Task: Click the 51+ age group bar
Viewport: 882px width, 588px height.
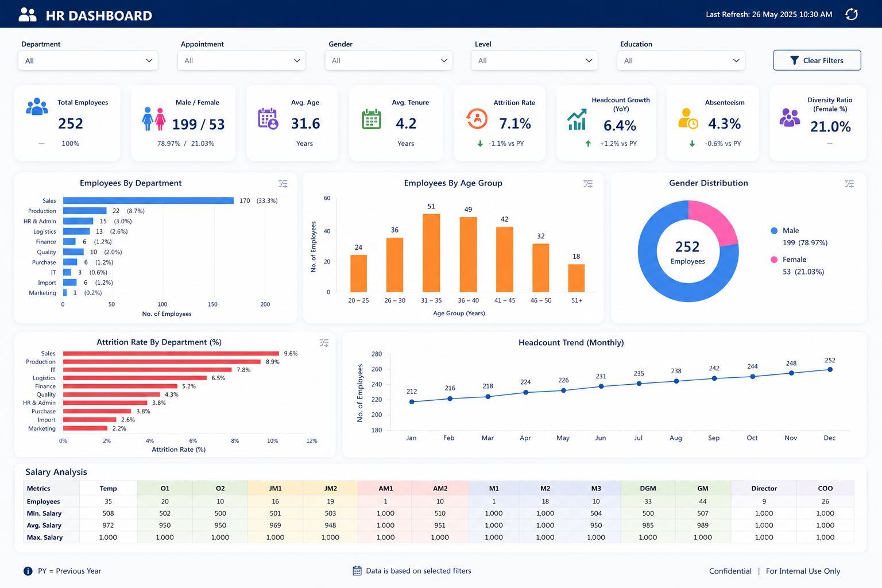Action: [577, 278]
